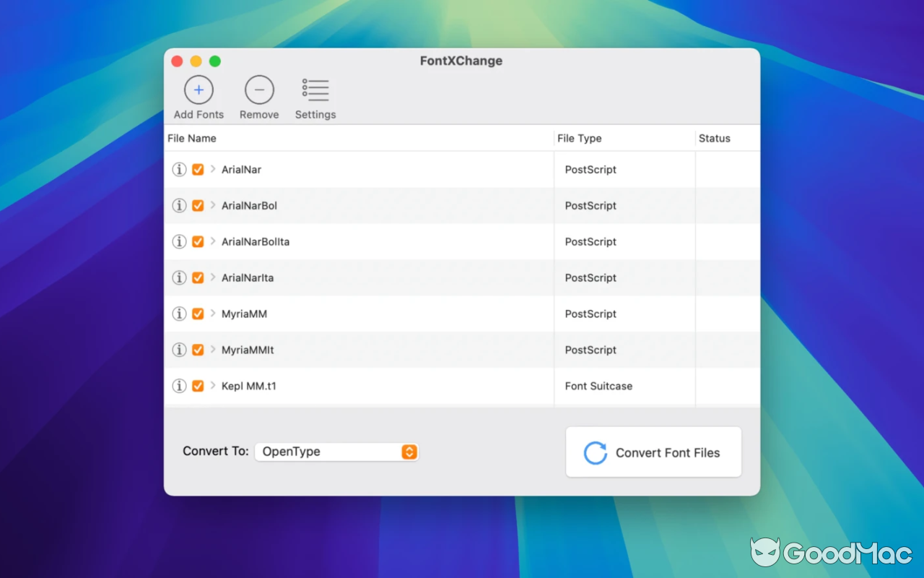The height and width of the screenshot is (578, 924).
Task: Click the File Name column header
Action: coord(191,138)
